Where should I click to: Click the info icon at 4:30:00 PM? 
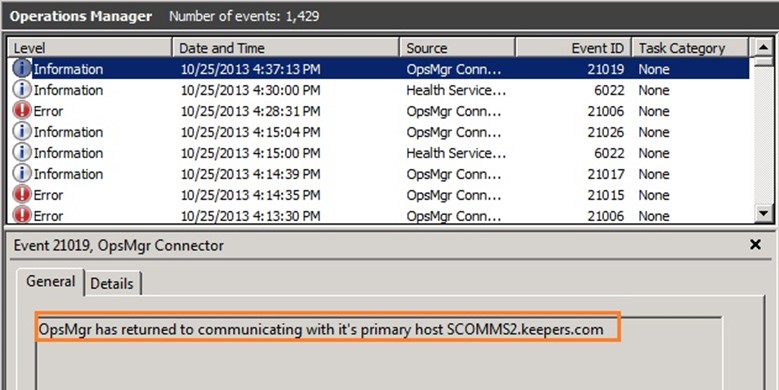(x=21, y=90)
